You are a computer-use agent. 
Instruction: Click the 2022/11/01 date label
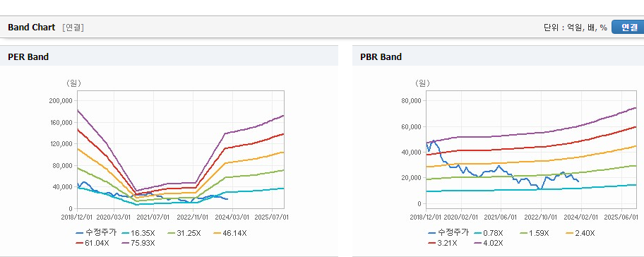pyautogui.click(x=193, y=217)
